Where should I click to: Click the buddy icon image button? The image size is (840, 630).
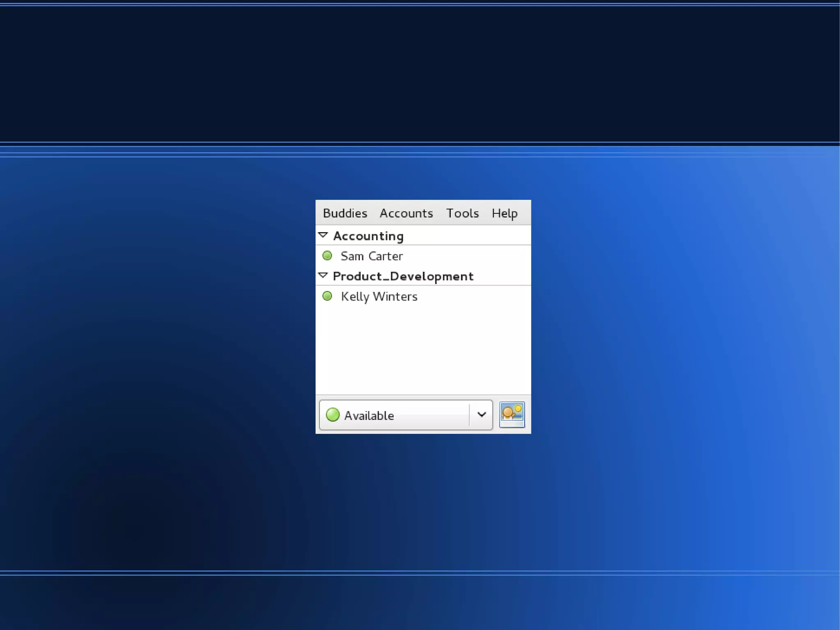(511, 414)
